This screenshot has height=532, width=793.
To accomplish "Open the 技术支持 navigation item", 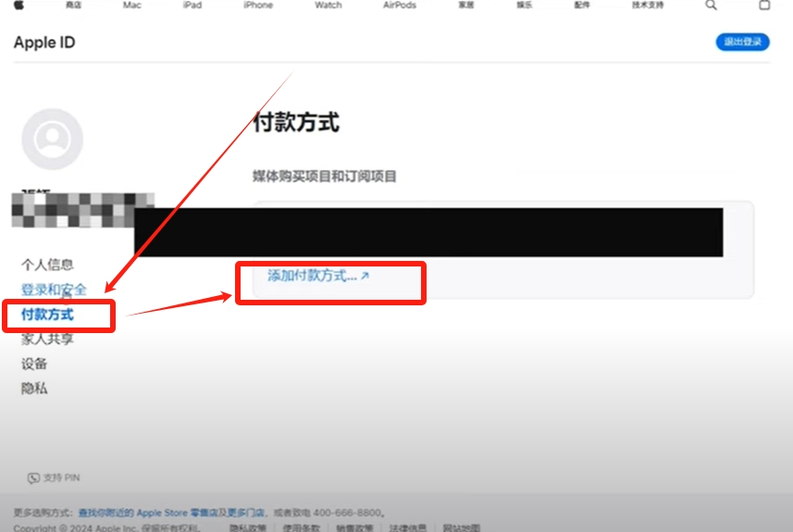I will [x=648, y=5].
